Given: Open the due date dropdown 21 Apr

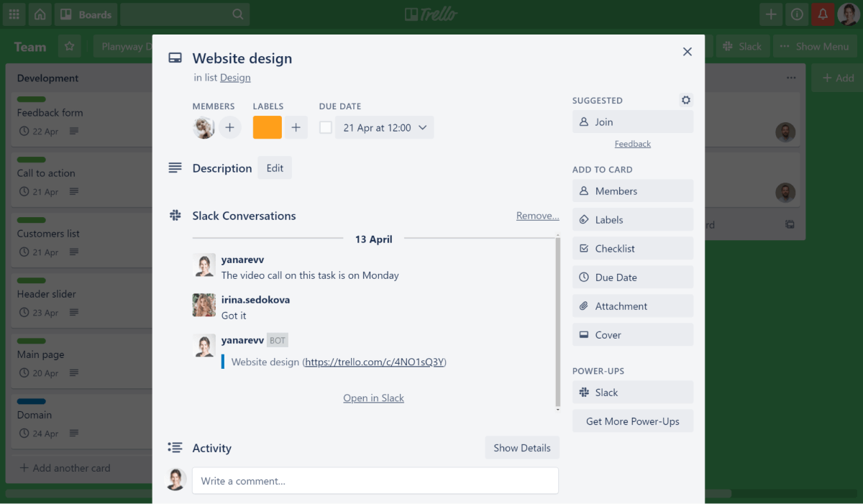Looking at the screenshot, I should (384, 127).
